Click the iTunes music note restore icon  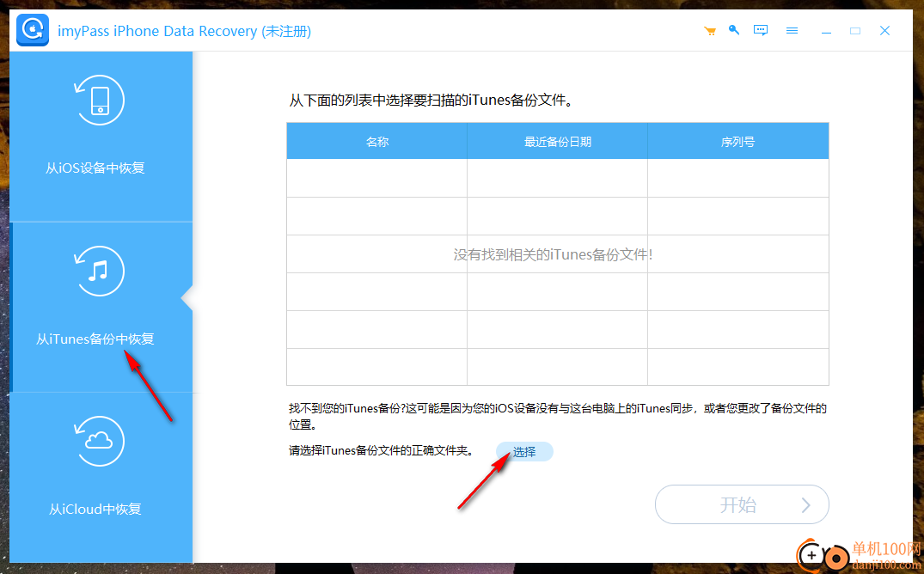tap(99, 271)
